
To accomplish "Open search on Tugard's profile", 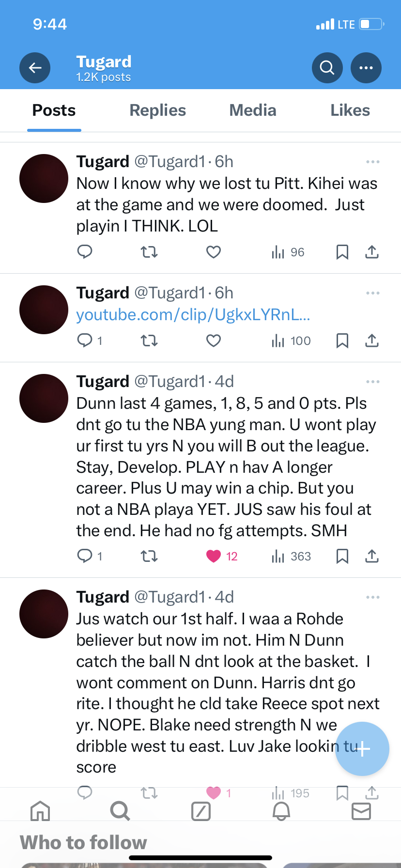I will (x=327, y=68).
